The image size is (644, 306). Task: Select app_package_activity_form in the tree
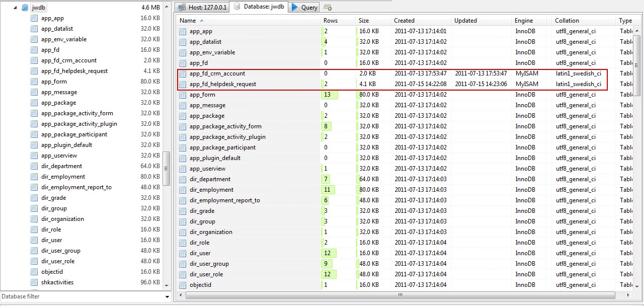[x=77, y=113]
